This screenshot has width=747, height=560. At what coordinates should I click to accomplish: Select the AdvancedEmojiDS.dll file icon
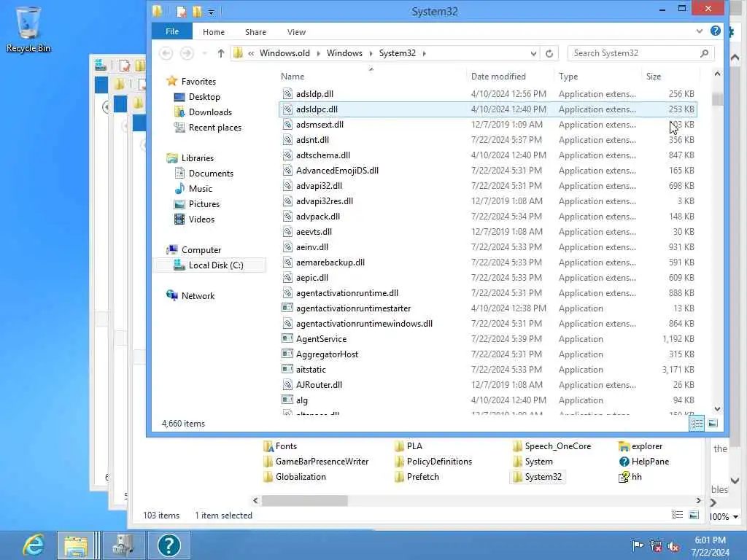pyautogui.click(x=287, y=171)
